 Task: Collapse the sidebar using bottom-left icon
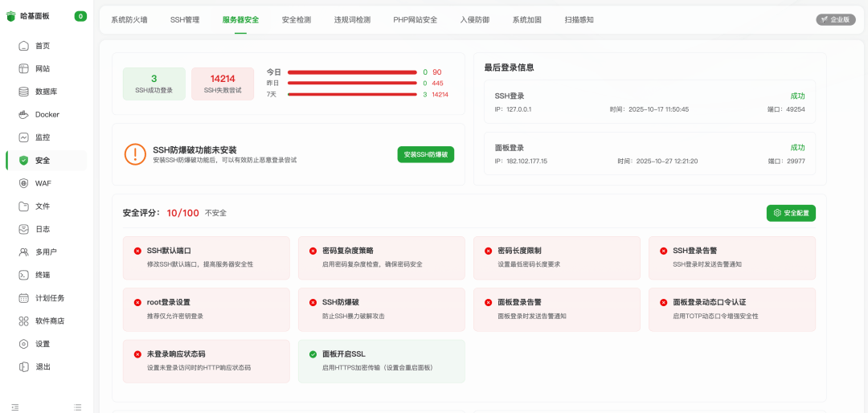click(14, 407)
